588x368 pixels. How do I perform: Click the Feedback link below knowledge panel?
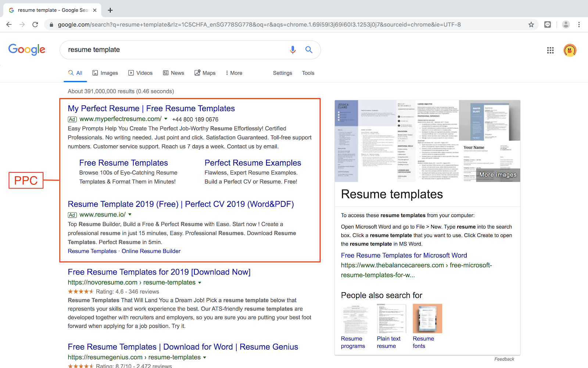click(504, 359)
